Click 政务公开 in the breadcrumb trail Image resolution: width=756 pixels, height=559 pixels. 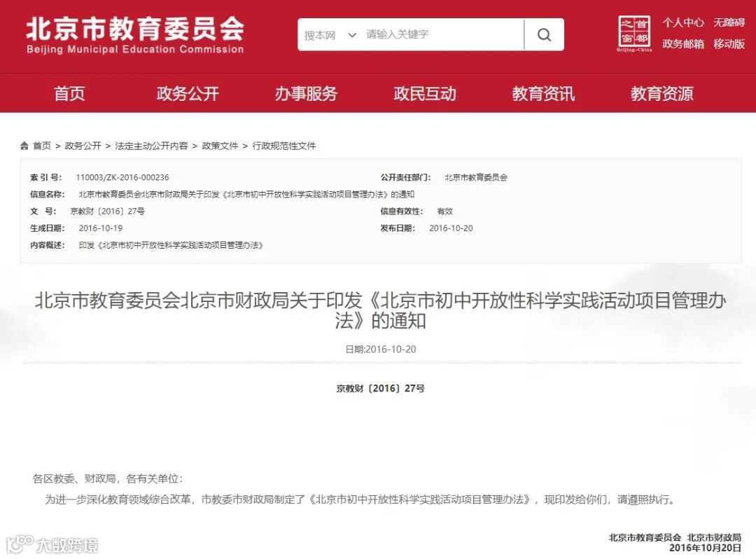(83, 146)
